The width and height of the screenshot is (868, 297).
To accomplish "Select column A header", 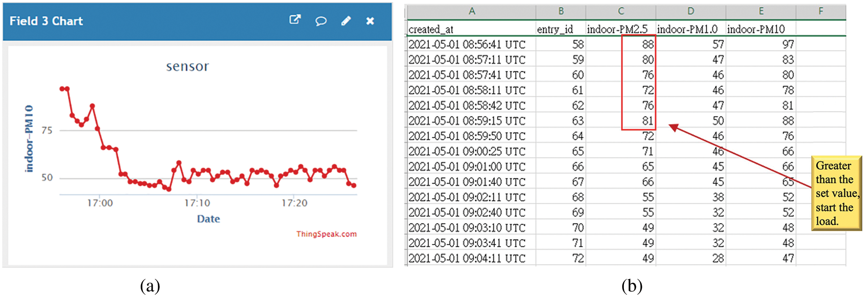I will click(471, 11).
